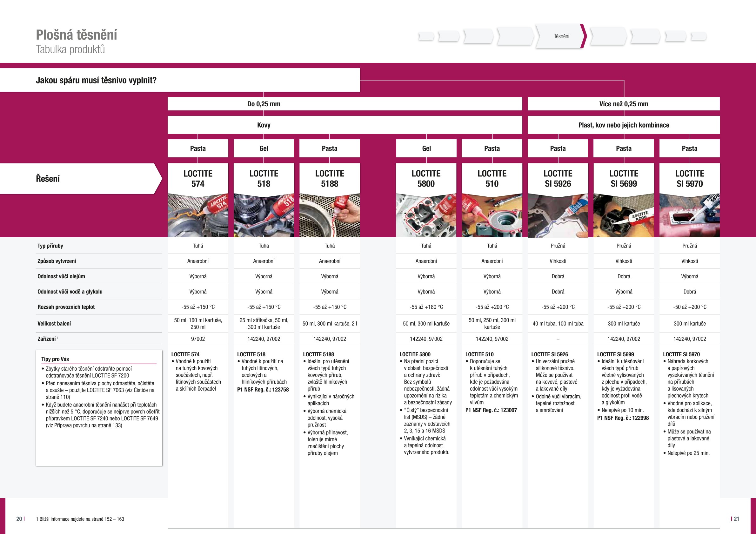Click the 'Typ příruby' row label
Viewport: 756px width, 534px height.
click(50, 246)
